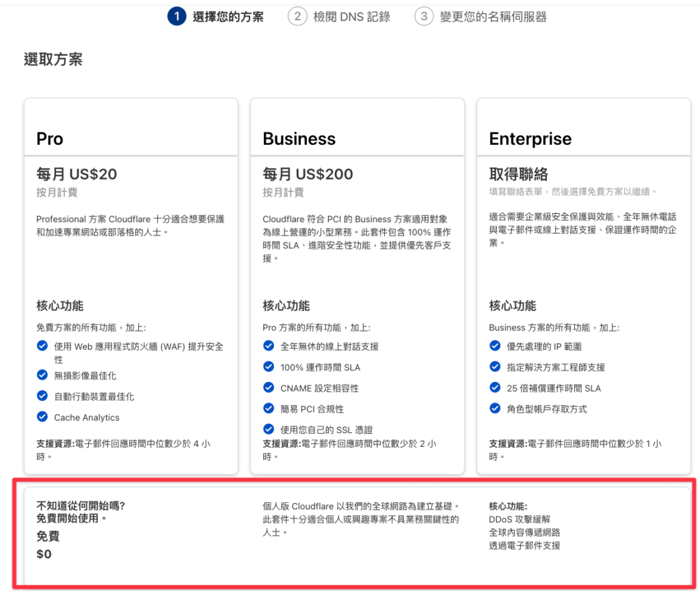
Task: Click the 100% 運作時間 SLA text
Action: click(x=320, y=368)
